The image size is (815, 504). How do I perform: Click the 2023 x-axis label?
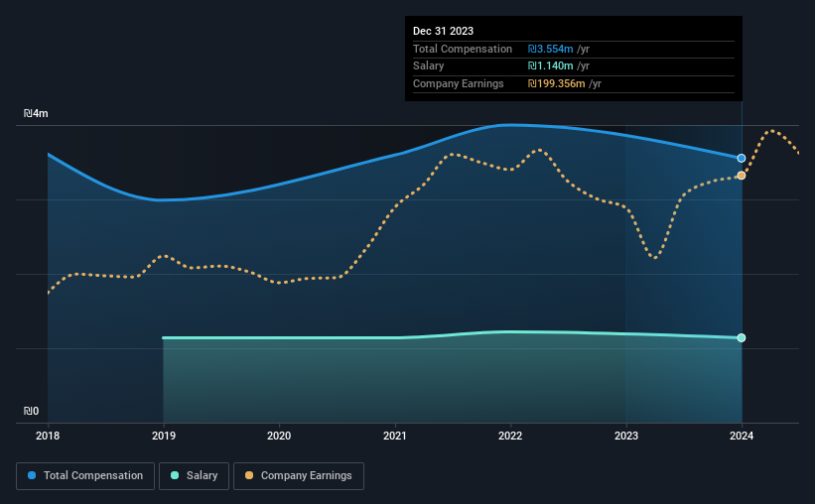pos(626,436)
